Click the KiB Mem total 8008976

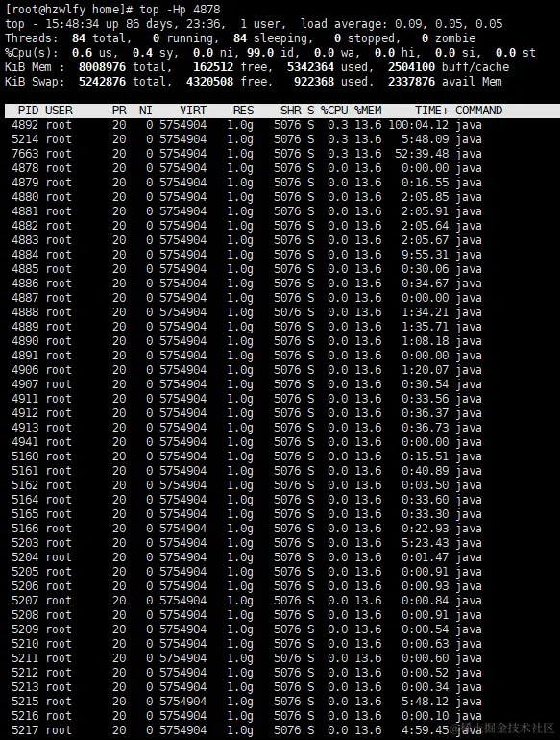coord(102,67)
